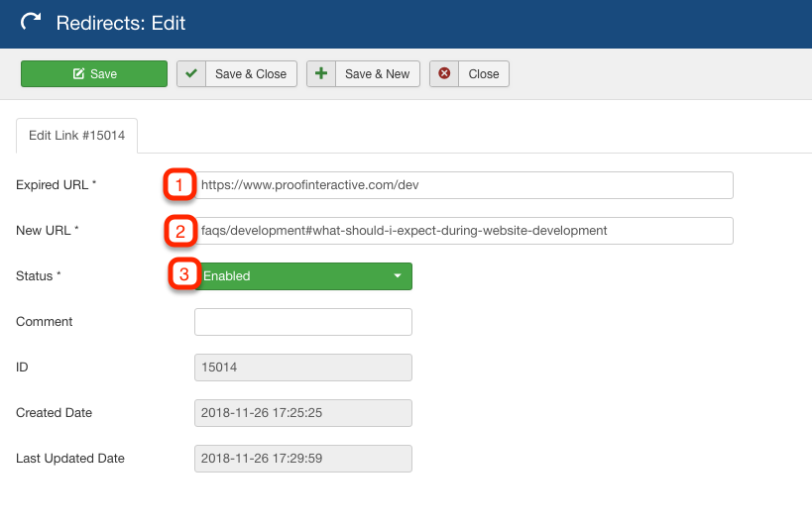
Task: Click the Save button text
Action: pyautogui.click(x=103, y=74)
